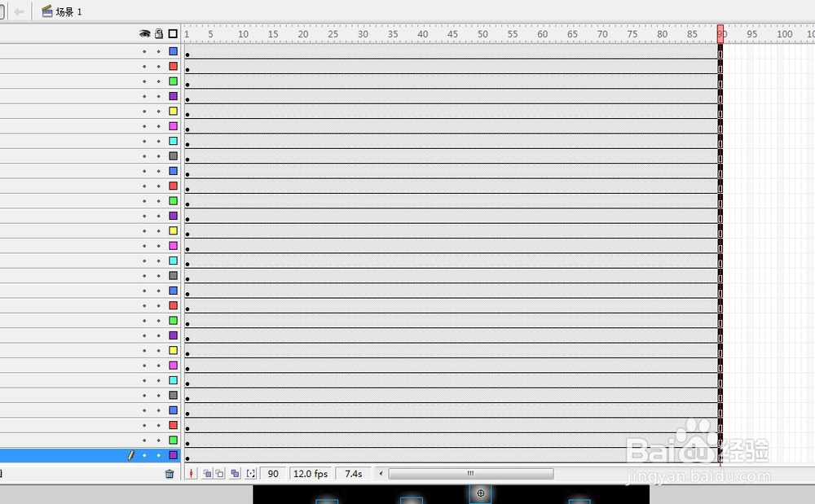
Task: Select the highlighted blue layer row
Action: tap(90, 455)
